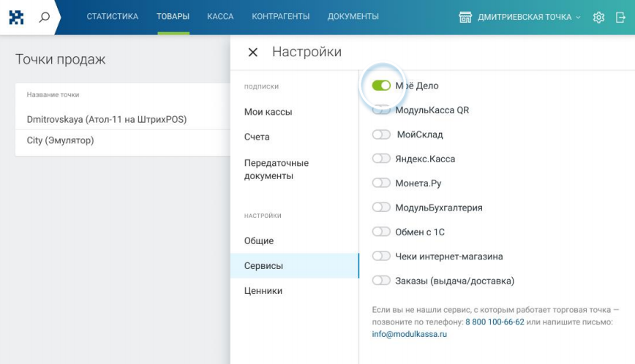Click the ModulKassa logo icon
635x364 pixels.
tap(16, 17)
